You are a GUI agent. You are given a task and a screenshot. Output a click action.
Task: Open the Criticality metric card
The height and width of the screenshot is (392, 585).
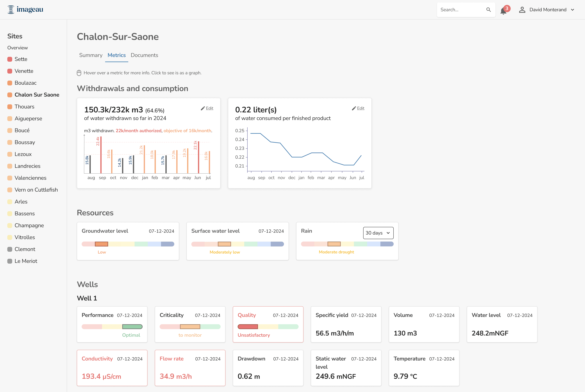(190, 324)
